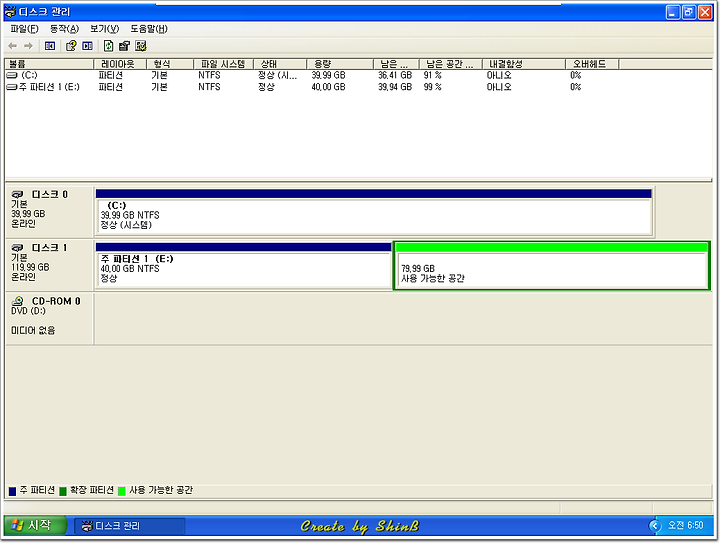
Task: Click the 미디어 없음 text under CD-ROM 0
Action: pyautogui.click(x=33, y=330)
